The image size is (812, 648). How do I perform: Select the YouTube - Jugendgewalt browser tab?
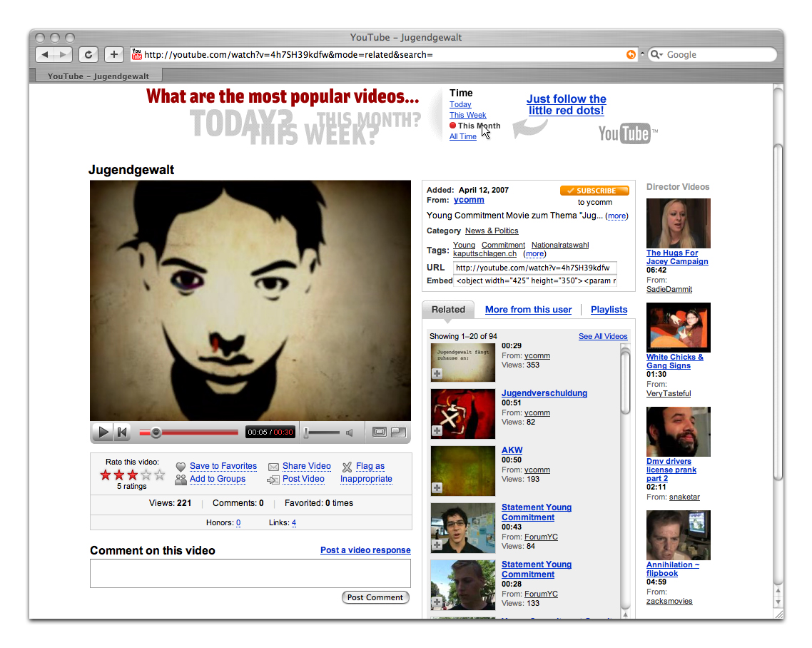tap(98, 76)
